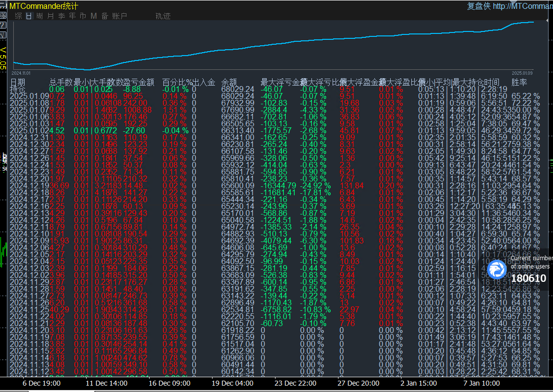Switch to the 月 monthly tab
The width and height of the screenshot is (553, 392).
pos(51,16)
